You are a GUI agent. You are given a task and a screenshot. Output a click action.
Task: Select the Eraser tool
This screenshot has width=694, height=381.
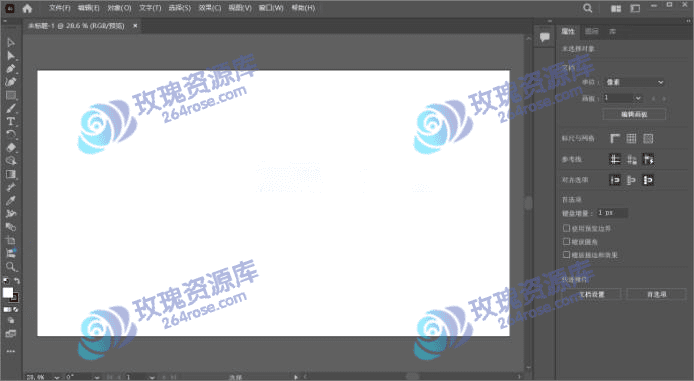point(11,147)
